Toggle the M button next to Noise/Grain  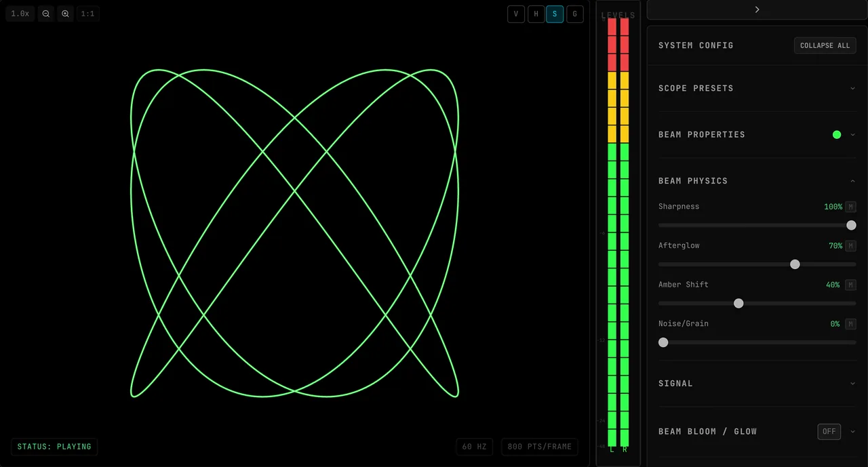click(x=850, y=324)
